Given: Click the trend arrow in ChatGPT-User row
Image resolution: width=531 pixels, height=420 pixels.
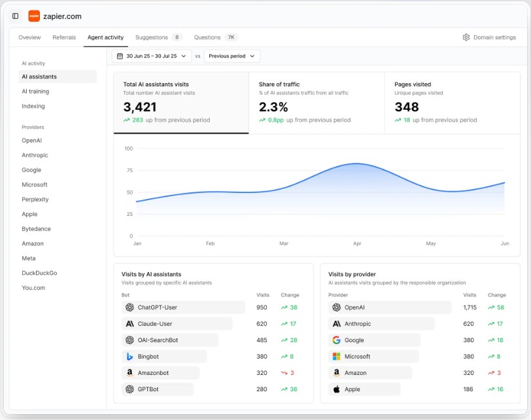Looking at the screenshot, I should (284, 307).
